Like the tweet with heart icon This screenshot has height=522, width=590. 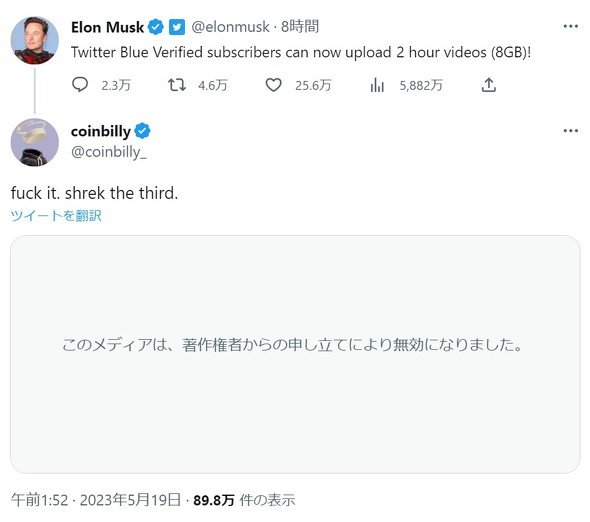274,85
